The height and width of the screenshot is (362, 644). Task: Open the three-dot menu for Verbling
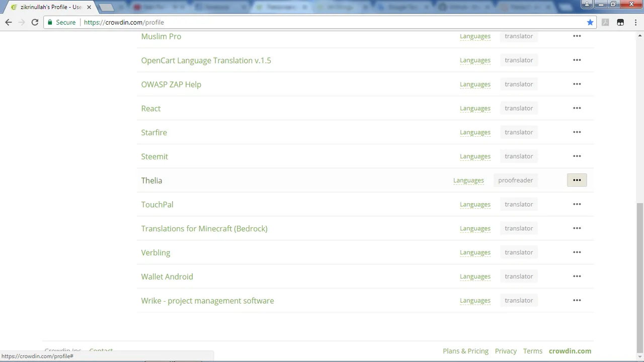[577, 252]
